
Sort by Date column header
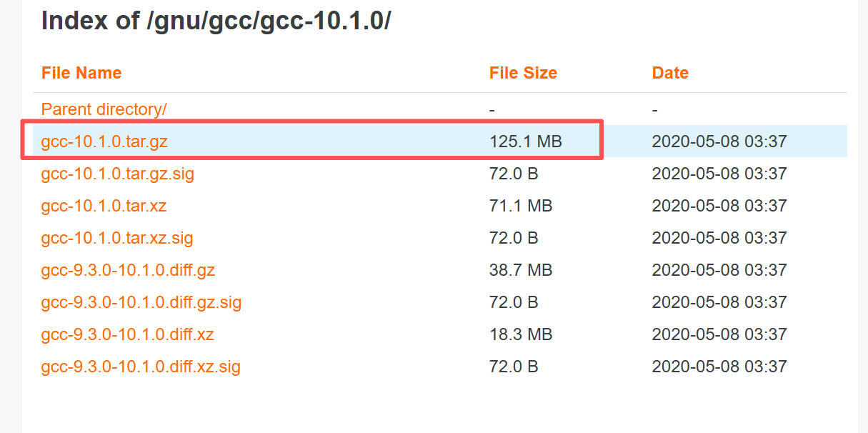[670, 73]
